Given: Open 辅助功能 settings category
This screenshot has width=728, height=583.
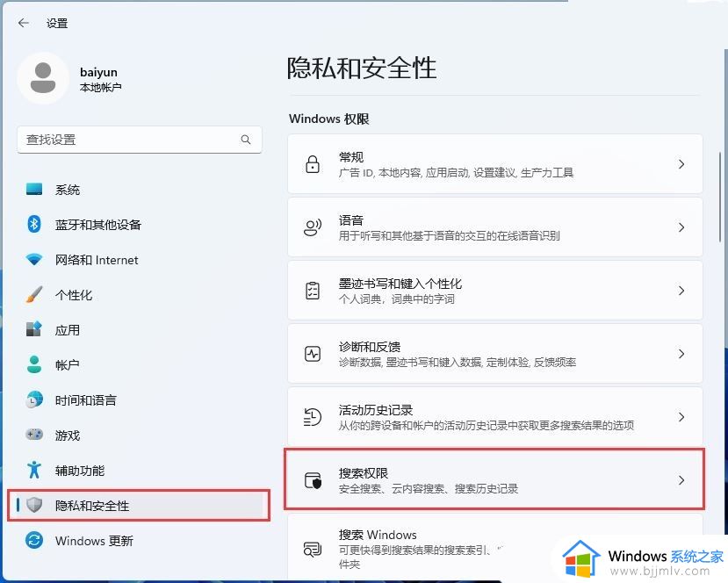Looking at the screenshot, I should click(x=140, y=470).
